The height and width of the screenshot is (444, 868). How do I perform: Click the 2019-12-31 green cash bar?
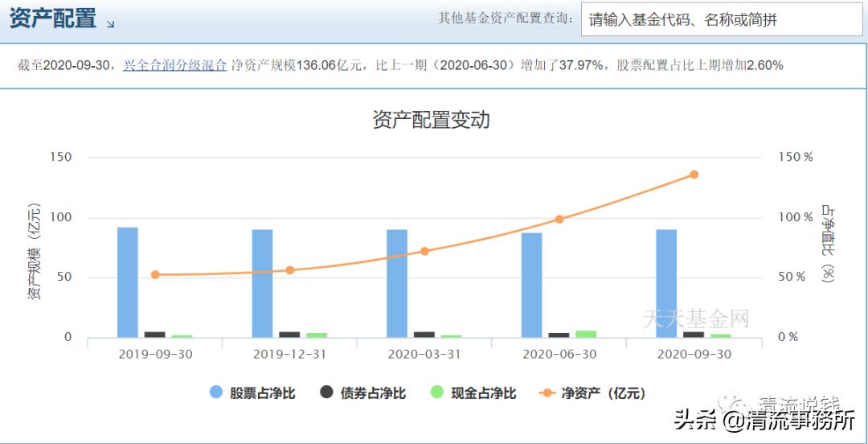(317, 335)
